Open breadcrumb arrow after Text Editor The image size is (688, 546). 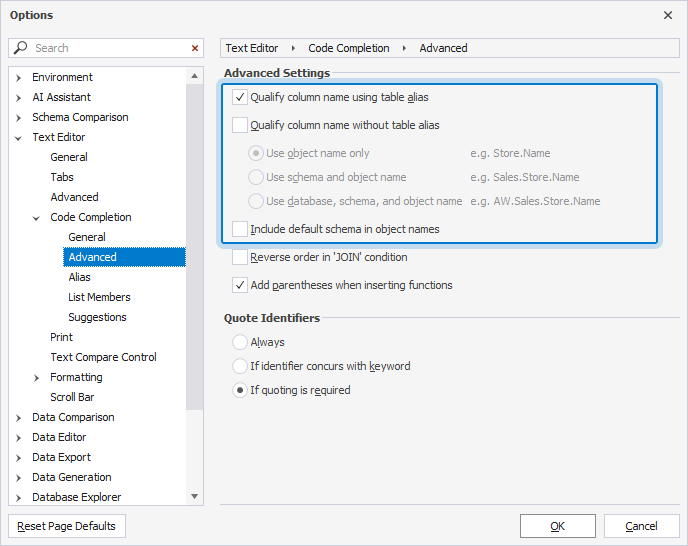click(293, 48)
